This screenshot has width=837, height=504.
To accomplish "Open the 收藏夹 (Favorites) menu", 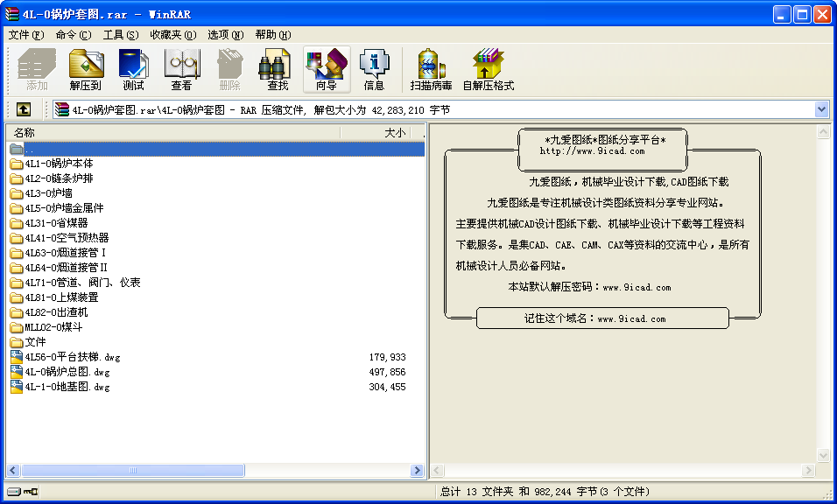I will pyautogui.click(x=172, y=35).
